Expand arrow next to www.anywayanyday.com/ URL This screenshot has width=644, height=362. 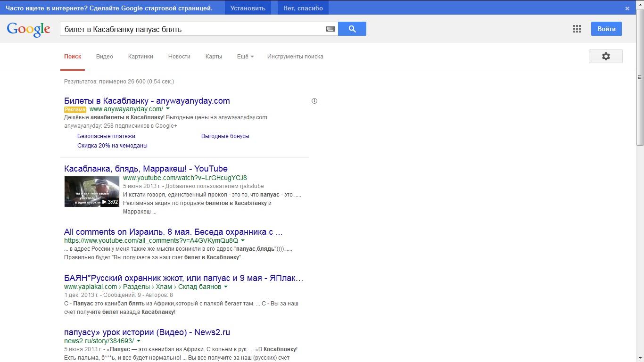click(168, 109)
